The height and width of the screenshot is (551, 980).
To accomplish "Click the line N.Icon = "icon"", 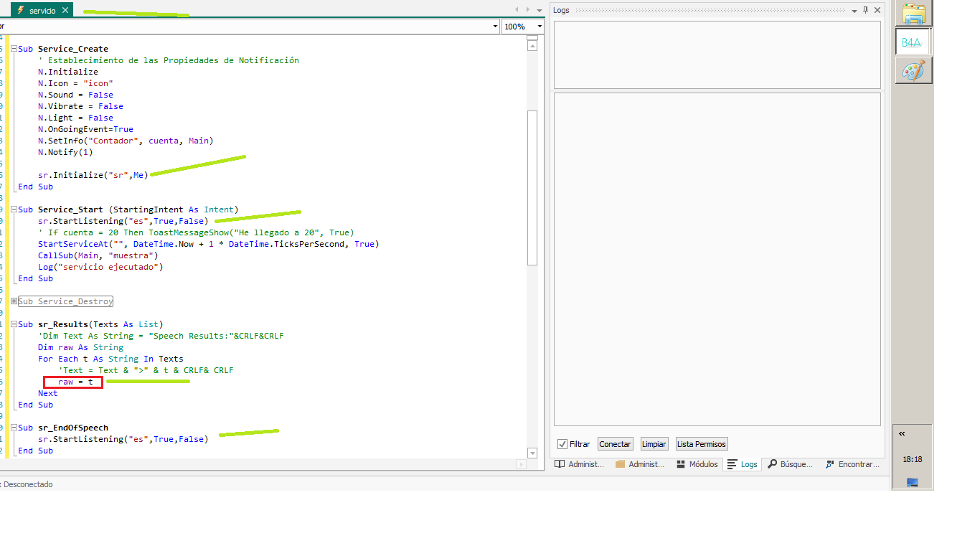I will (x=75, y=83).
